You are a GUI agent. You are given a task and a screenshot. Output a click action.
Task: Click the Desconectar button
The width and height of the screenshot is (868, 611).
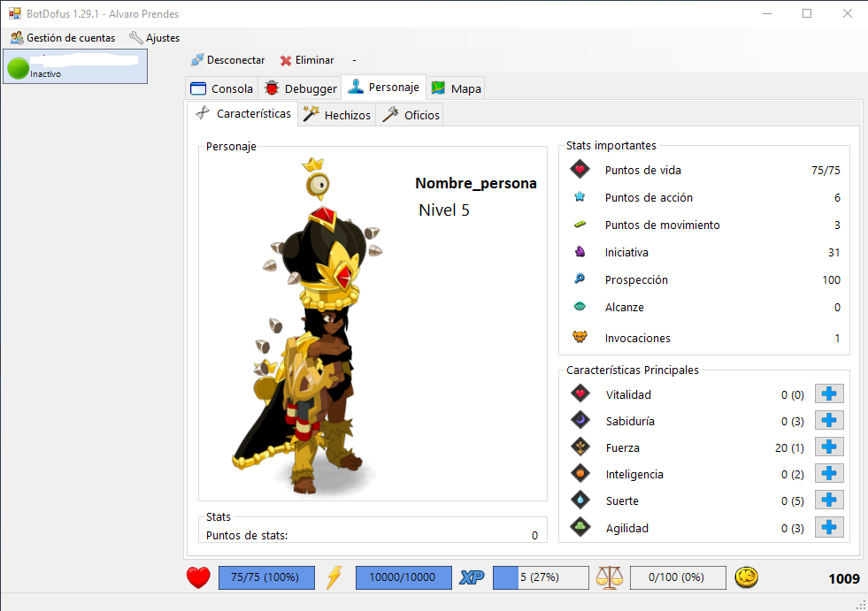227,60
